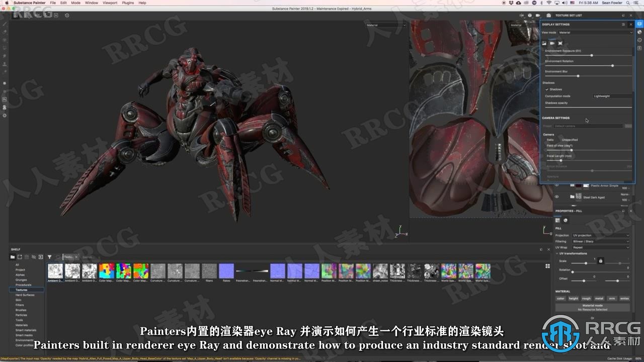Select the Grunges shelf category
The width and height of the screenshot is (644, 362).
[x=21, y=280]
